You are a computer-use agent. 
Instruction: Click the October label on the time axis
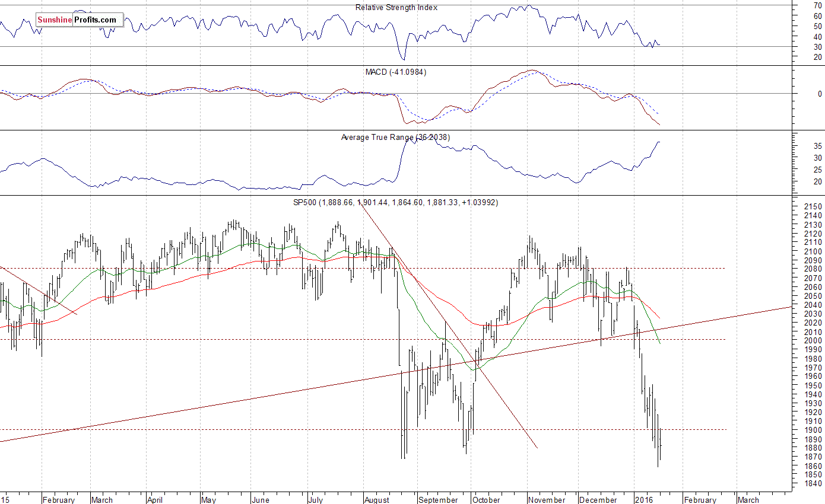[x=486, y=500]
